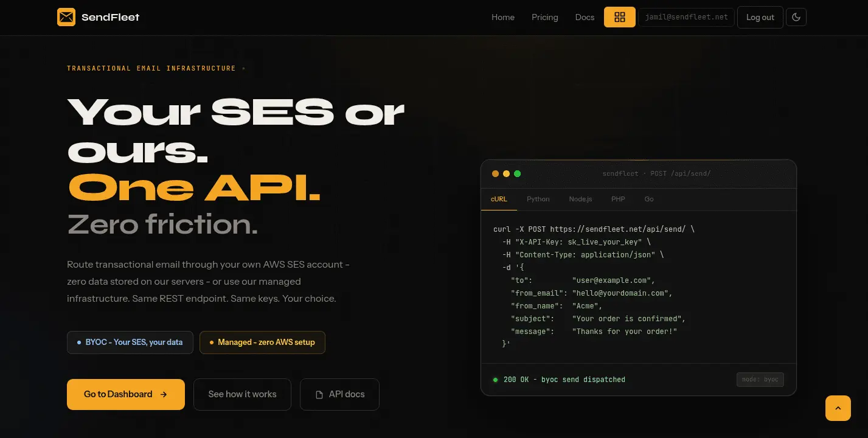Click the X-API-Key header line
This screenshot has width=868, height=438.
[x=577, y=242]
